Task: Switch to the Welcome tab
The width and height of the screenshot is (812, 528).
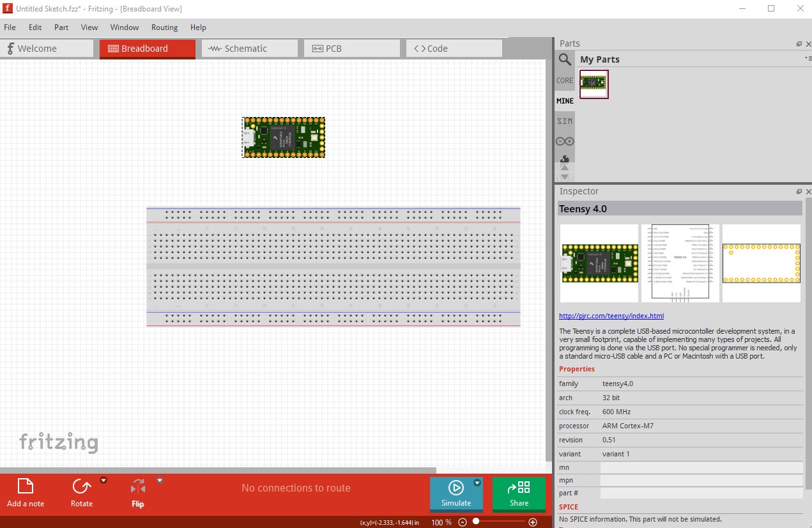Action: pos(47,49)
